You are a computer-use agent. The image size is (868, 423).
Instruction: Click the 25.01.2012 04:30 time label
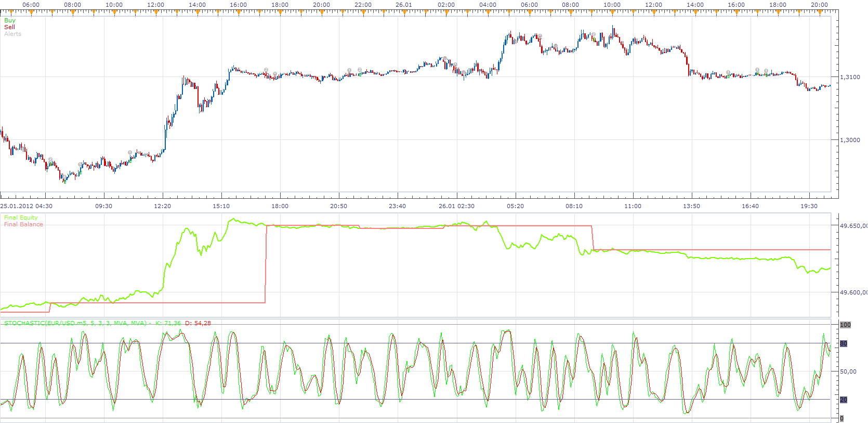(27, 206)
